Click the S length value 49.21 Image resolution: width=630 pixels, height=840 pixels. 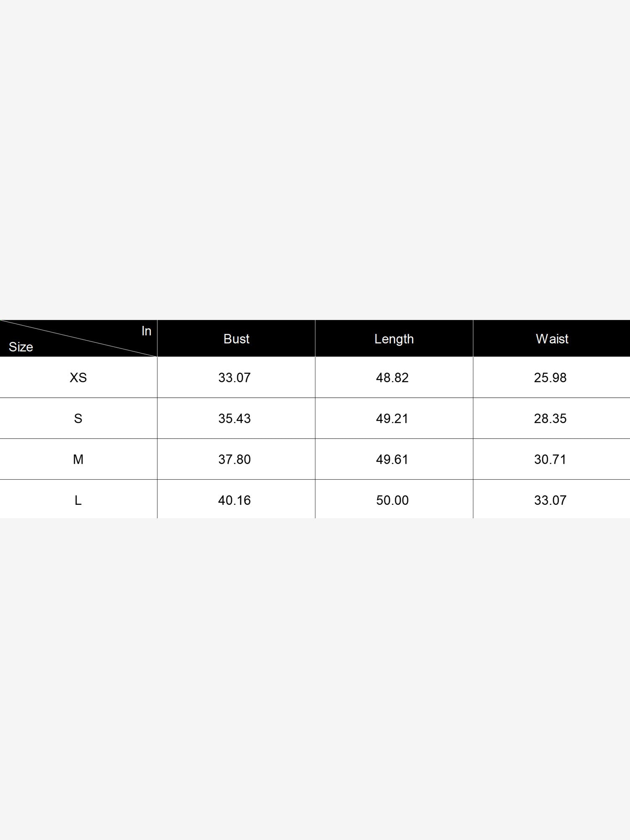point(392,418)
